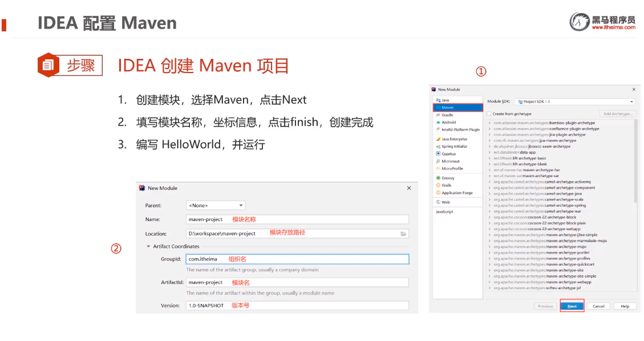Image resolution: width=644 pixels, height=341 pixels.
Task: Expand the maven-archetype-webapp node
Action: point(489,282)
